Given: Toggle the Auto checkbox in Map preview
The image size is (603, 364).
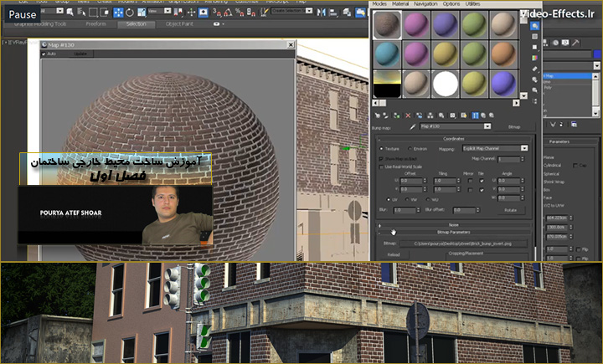Looking at the screenshot, I should [45, 53].
